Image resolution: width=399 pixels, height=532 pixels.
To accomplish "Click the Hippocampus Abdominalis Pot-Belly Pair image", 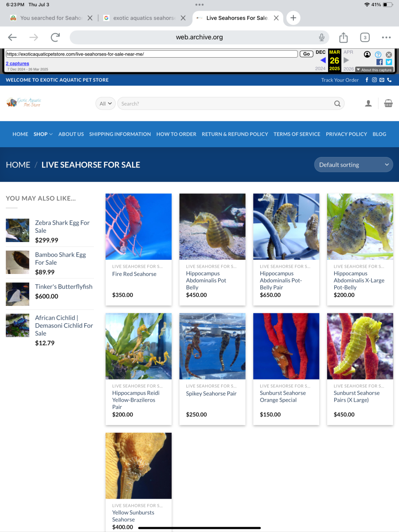I will click(x=286, y=227).
